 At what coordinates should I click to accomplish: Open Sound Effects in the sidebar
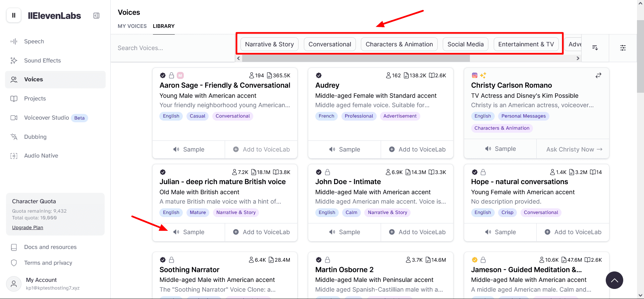click(x=42, y=60)
